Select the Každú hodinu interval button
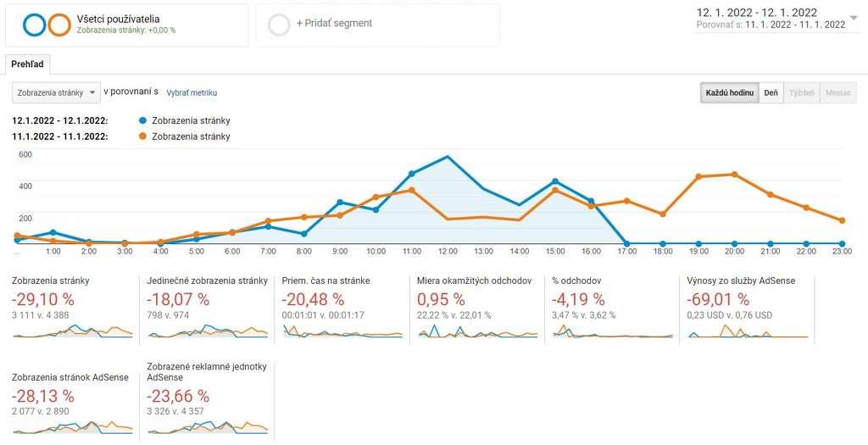Screen dimensions: 868x445 pos(729,93)
